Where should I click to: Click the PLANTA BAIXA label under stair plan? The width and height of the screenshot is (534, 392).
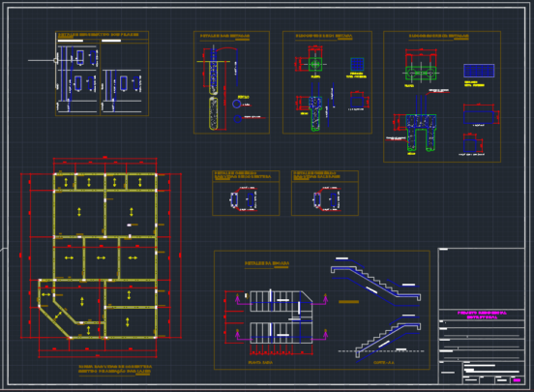click(260, 363)
